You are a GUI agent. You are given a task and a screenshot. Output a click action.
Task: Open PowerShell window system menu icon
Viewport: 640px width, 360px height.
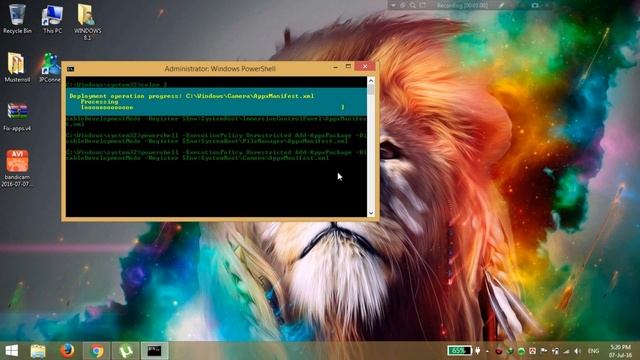click(x=71, y=69)
